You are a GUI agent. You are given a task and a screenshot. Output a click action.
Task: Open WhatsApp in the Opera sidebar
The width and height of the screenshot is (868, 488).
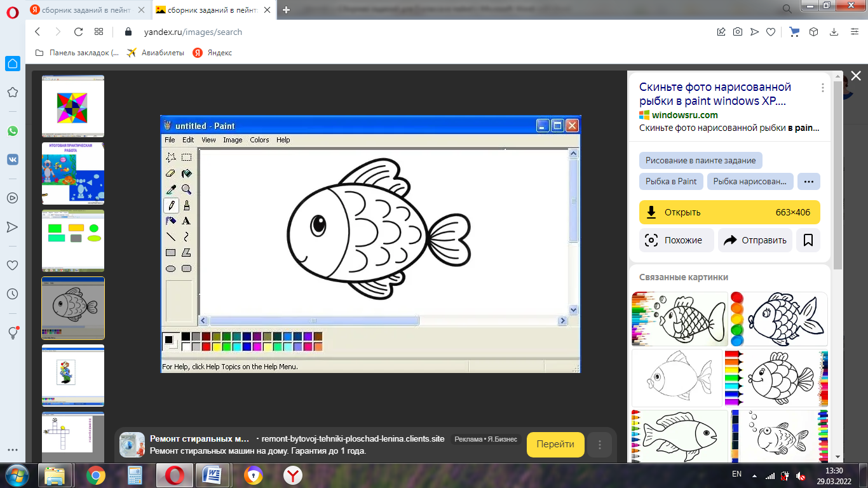pyautogui.click(x=13, y=131)
